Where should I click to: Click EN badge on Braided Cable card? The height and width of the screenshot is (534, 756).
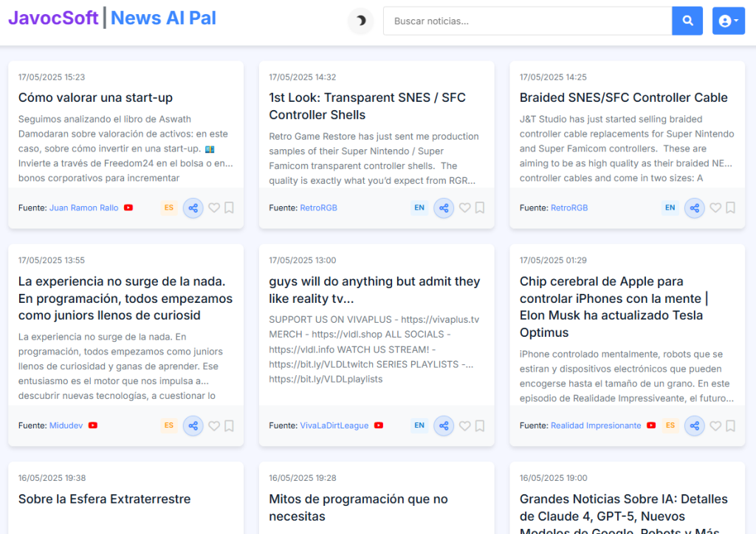point(670,208)
